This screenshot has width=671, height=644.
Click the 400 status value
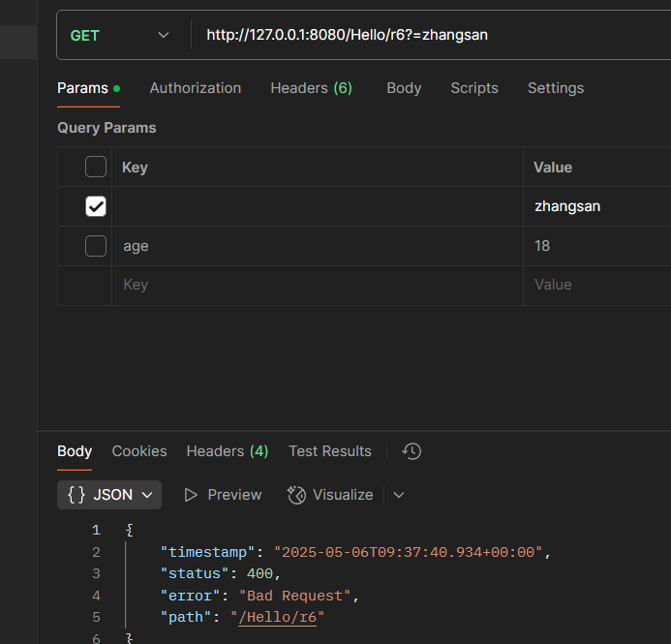point(259,574)
